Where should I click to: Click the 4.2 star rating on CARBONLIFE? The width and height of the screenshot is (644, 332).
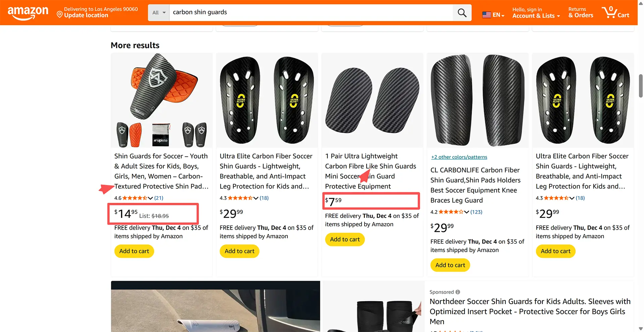pyautogui.click(x=451, y=212)
